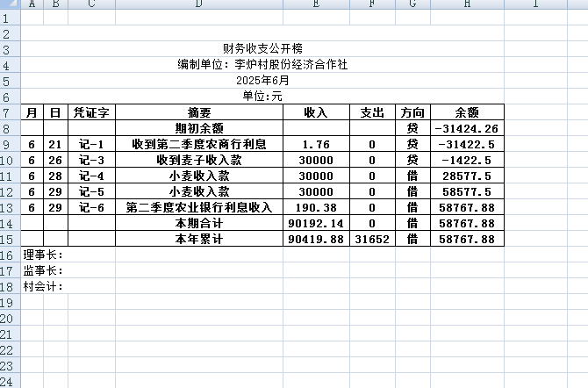Viewport: 588px width, 388px height.
Task: Select the 凭证字 header cell
Action: click(x=91, y=112)
